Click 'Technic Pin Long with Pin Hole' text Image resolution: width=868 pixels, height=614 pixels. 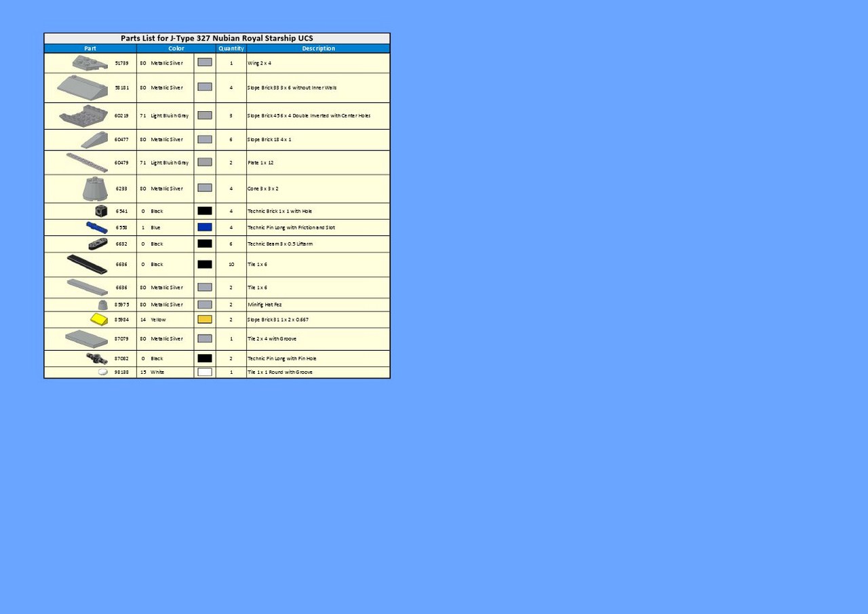click(x=282, y=358)
